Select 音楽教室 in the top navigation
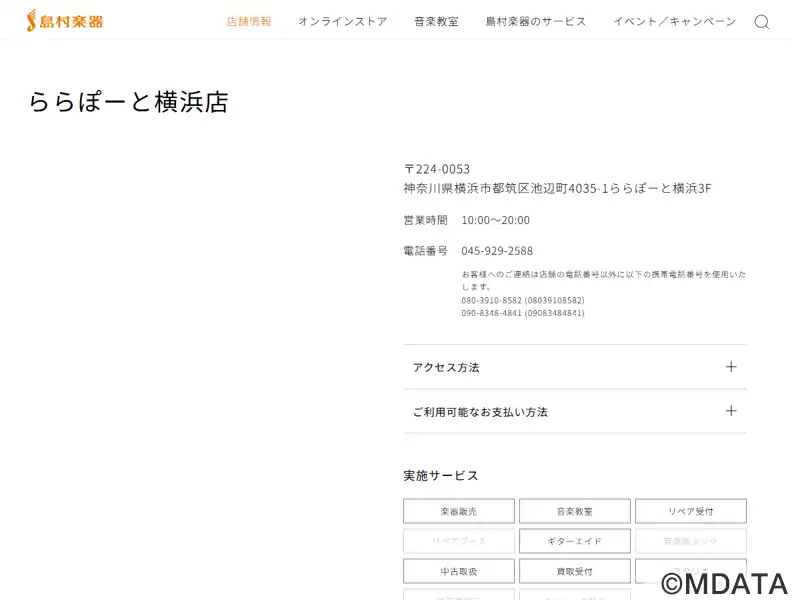 (x=436, y=21)
